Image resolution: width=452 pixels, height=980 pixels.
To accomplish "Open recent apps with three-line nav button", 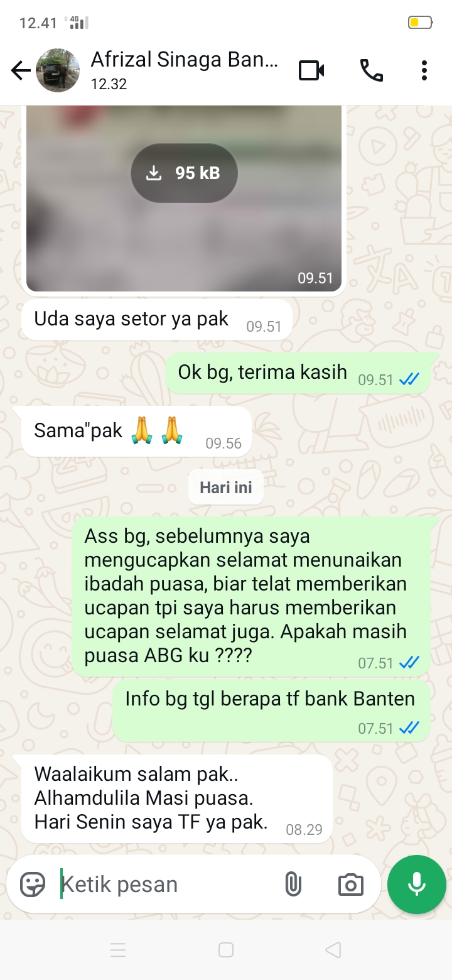I will click(118, 950).
